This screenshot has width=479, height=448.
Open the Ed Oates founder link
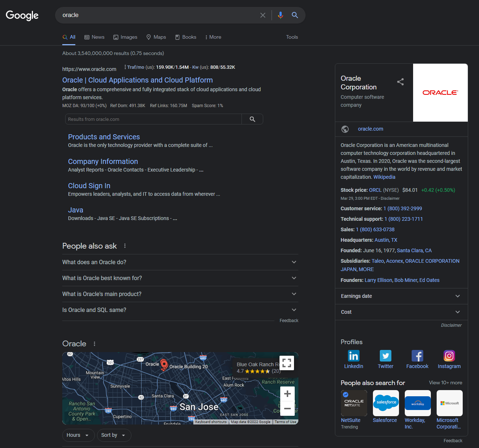click(429, 280)
